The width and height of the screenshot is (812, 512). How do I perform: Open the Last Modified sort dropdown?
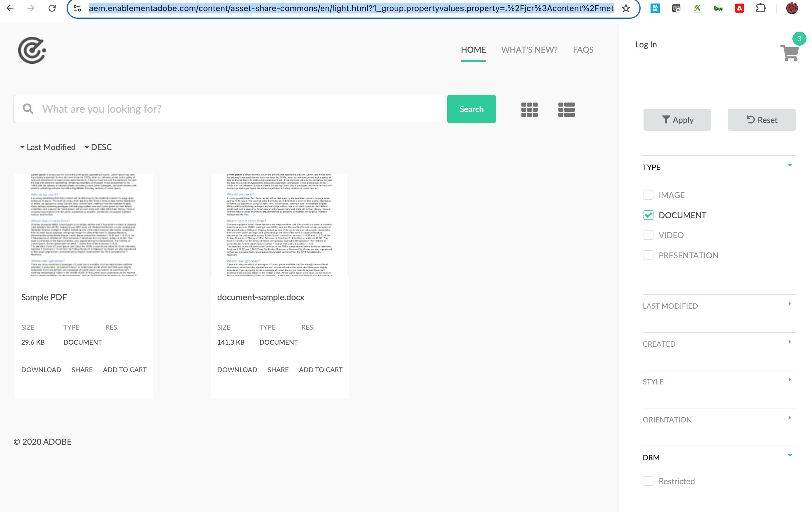[48, 147]
